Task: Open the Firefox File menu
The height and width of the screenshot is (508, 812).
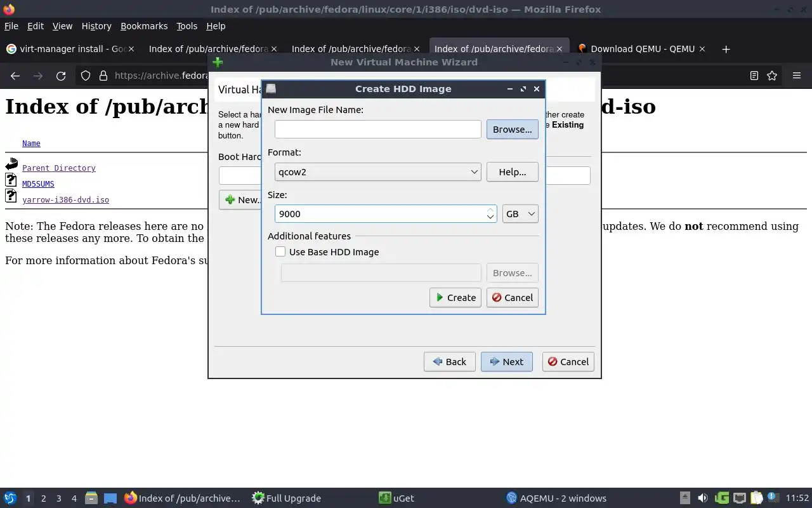Action: (11, 26)
